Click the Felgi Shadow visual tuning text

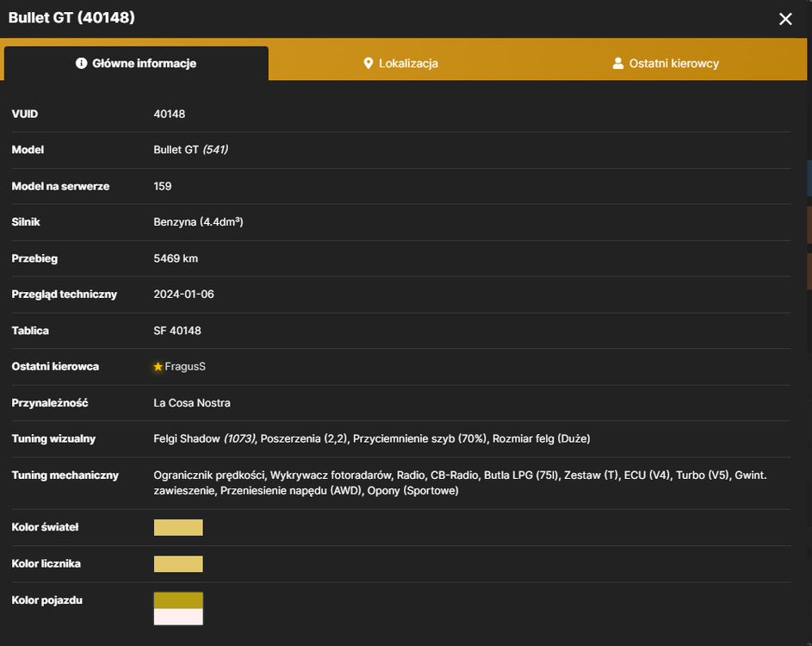205,438
